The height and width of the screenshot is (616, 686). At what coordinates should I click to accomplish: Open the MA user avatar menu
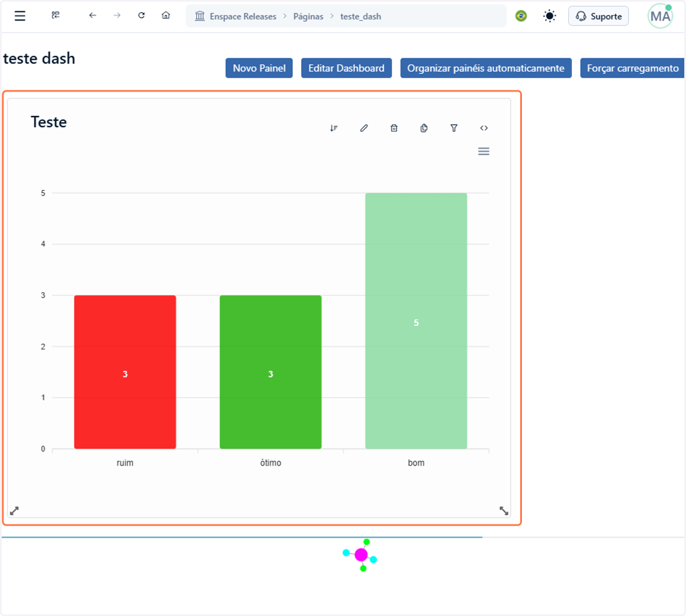660,16
